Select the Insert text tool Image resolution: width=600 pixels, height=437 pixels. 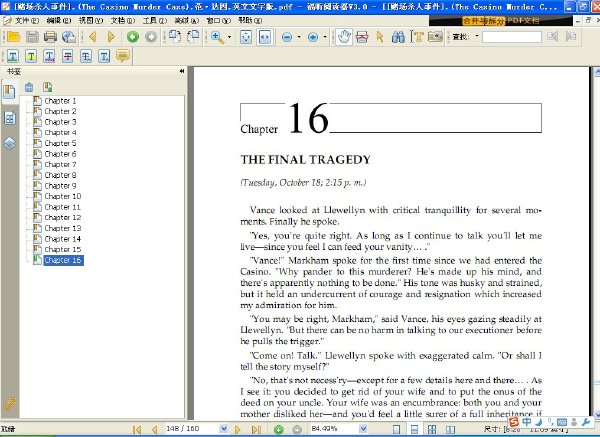(104, 57)
